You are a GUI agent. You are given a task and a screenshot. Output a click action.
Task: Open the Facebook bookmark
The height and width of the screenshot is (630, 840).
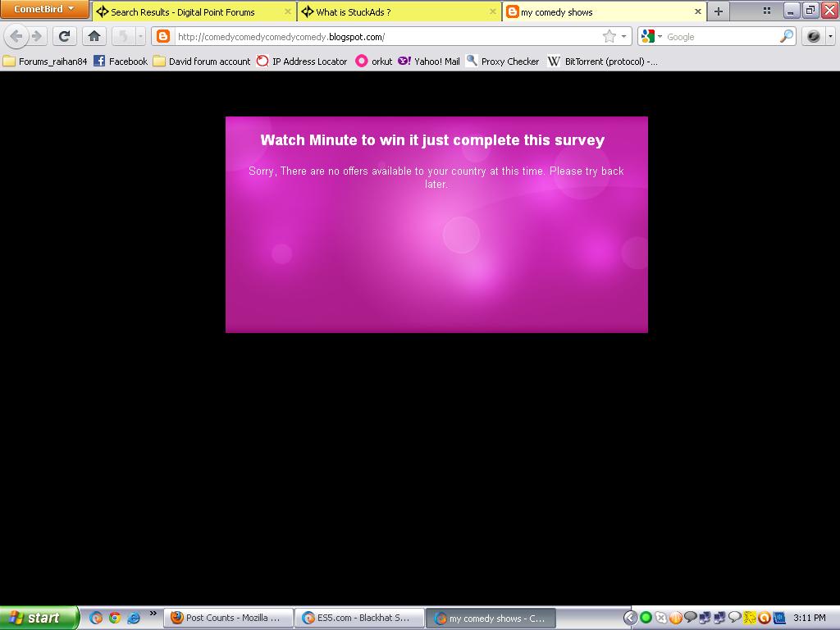121,61
